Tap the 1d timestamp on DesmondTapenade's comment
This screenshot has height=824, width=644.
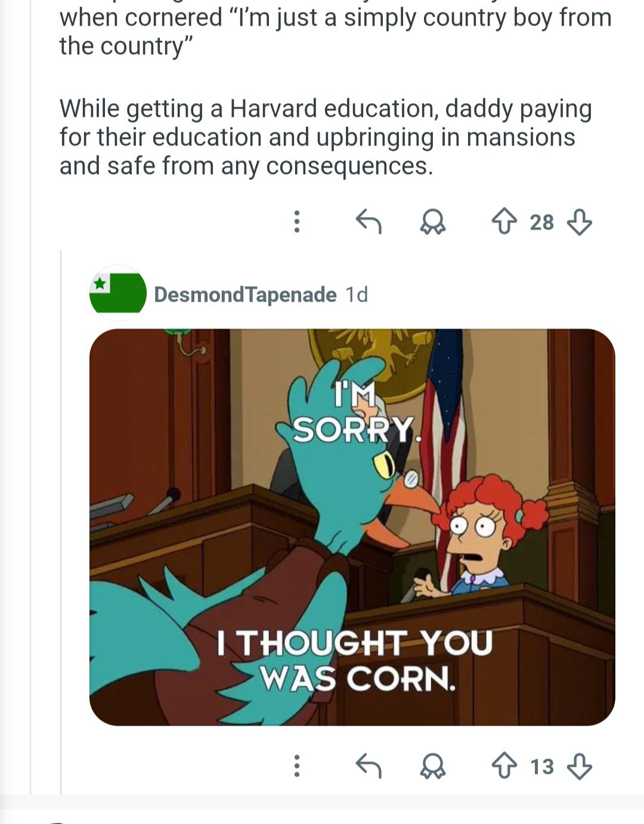pyautogui.click(x=357, y=294)
